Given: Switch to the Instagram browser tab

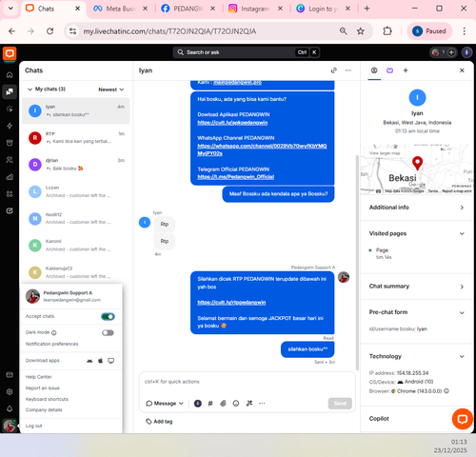Looking at the screenshot, I should [x=255, y=9].
